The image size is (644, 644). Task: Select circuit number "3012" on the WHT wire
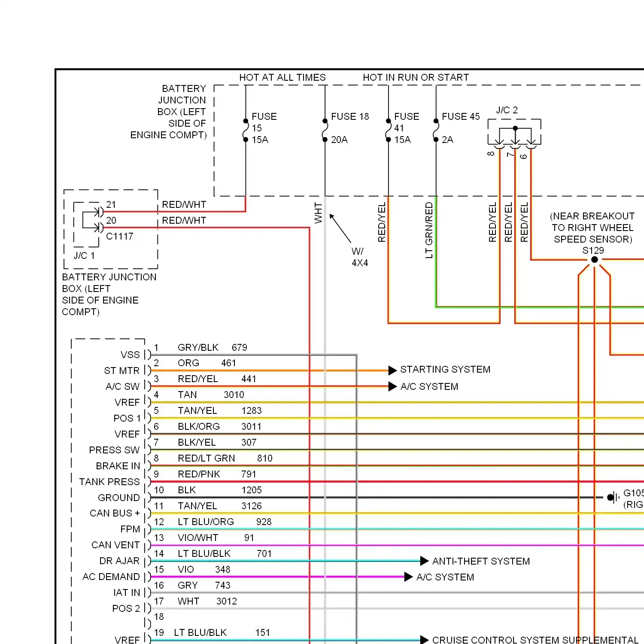227,601
